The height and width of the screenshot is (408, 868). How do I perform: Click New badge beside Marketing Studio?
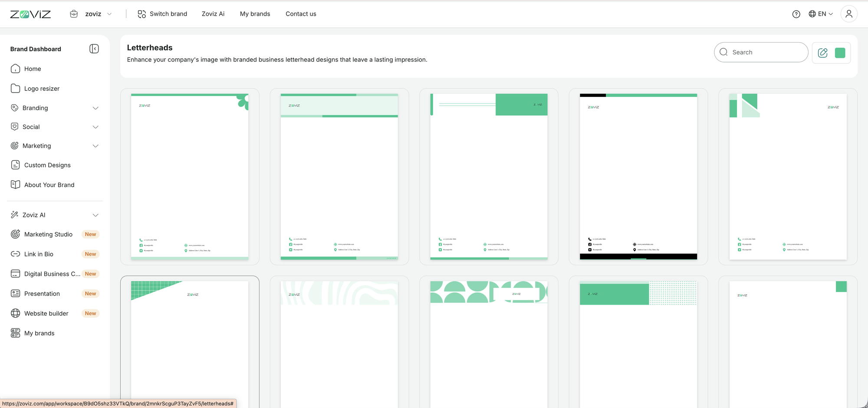90,234
